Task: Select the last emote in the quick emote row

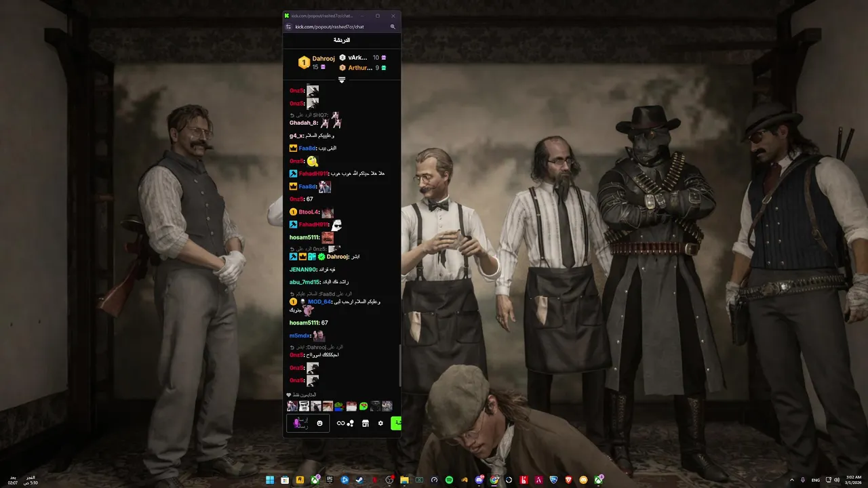Action: (387, 406)
